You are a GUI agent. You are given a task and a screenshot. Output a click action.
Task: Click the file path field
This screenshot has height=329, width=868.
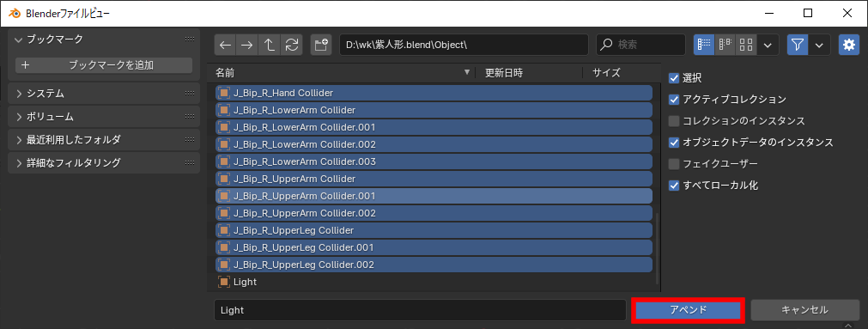click(x=464, y=46)
